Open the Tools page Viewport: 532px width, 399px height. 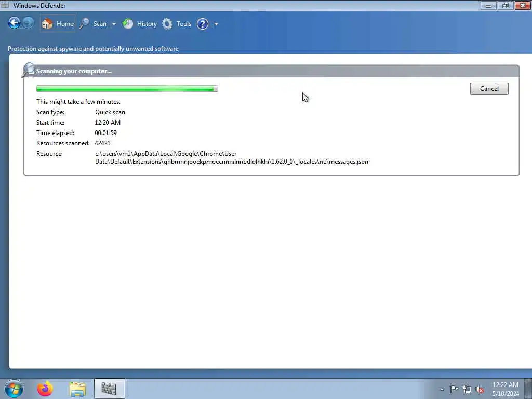pyautogui.click(x=184, y=24)
